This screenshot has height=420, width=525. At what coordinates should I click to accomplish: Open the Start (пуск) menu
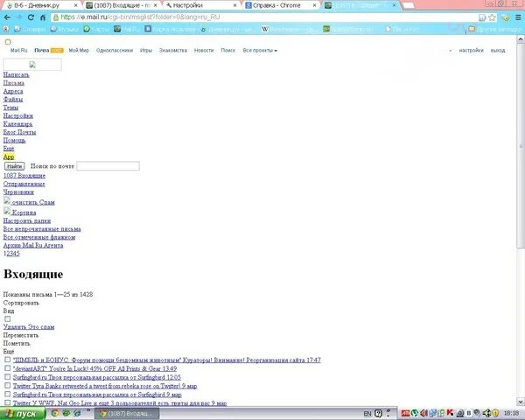tap(23, 414)
